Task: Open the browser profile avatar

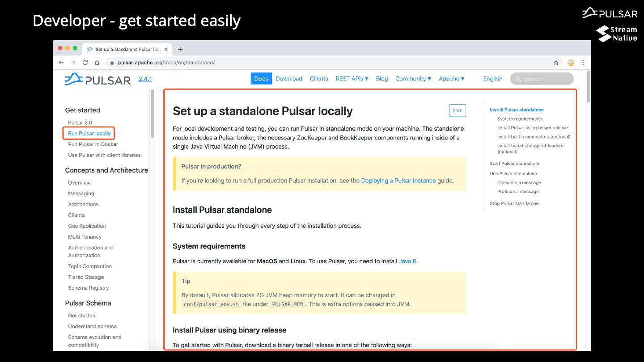Action: pyautogui.click(x=571, y=63)
